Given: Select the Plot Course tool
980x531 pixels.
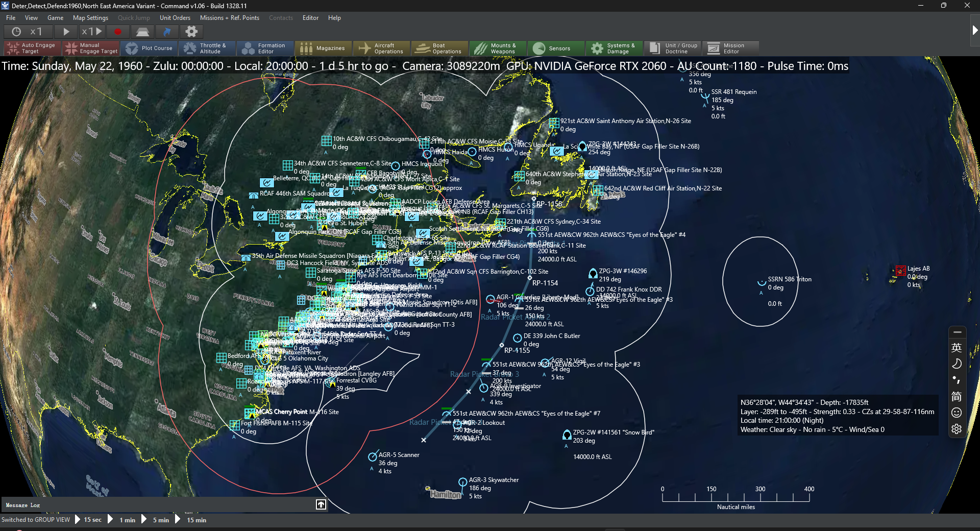Looking at the screenshot, I should tap(149, 48).
